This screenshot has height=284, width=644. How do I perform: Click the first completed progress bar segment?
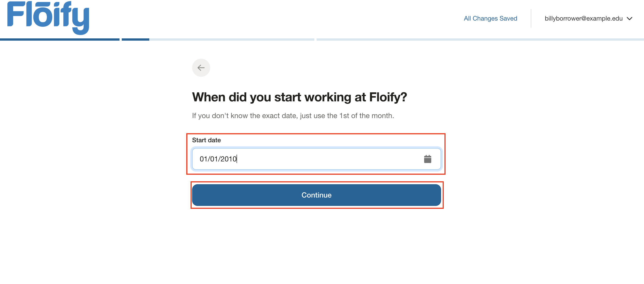tap(60, 40)
